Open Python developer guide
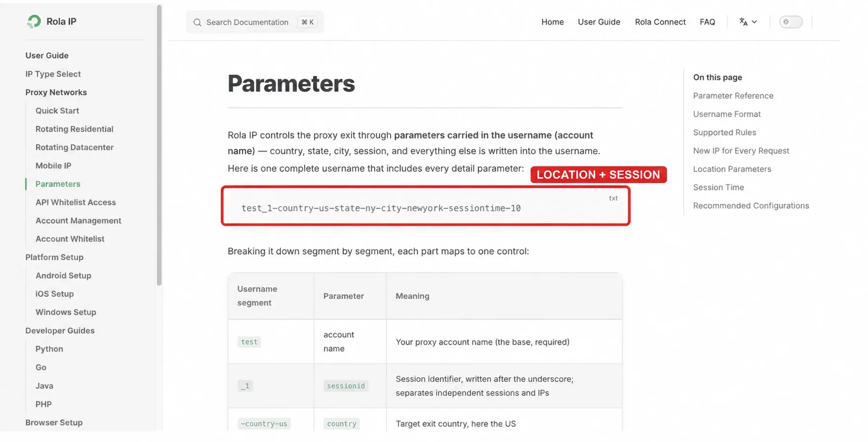This screenshot has height=442, width=868. pyautogui.click(x=49, y=348)
